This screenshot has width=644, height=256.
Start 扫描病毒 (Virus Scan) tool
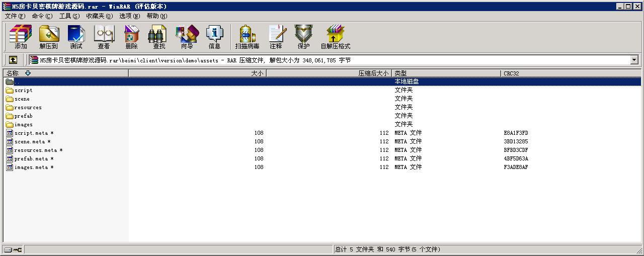coord(247,37)
